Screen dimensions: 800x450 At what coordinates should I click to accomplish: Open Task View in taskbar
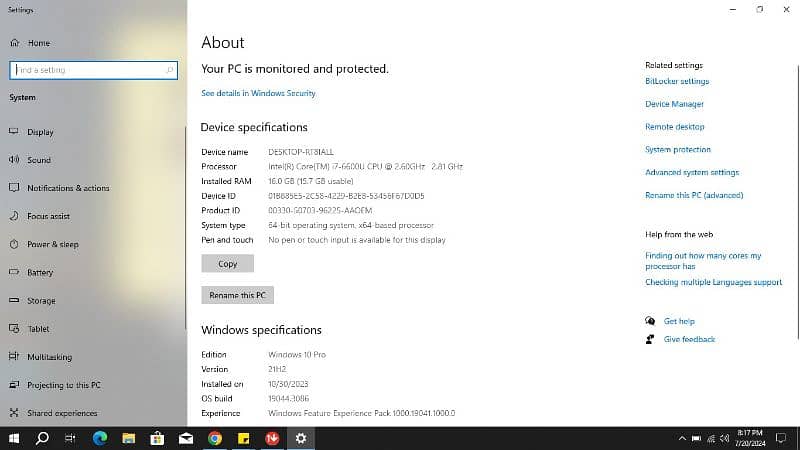point(71,438)
